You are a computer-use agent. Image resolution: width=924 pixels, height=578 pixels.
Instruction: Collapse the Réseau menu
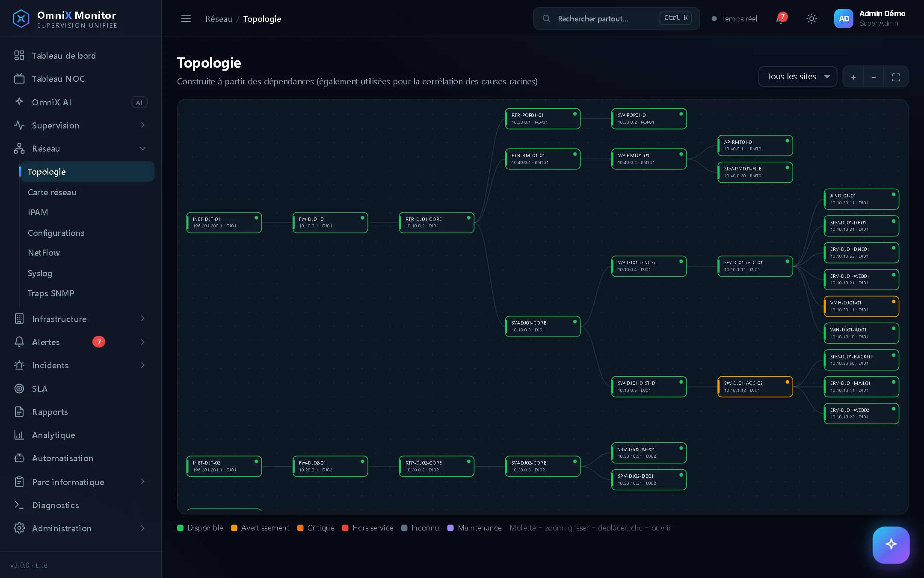point(80,149)
